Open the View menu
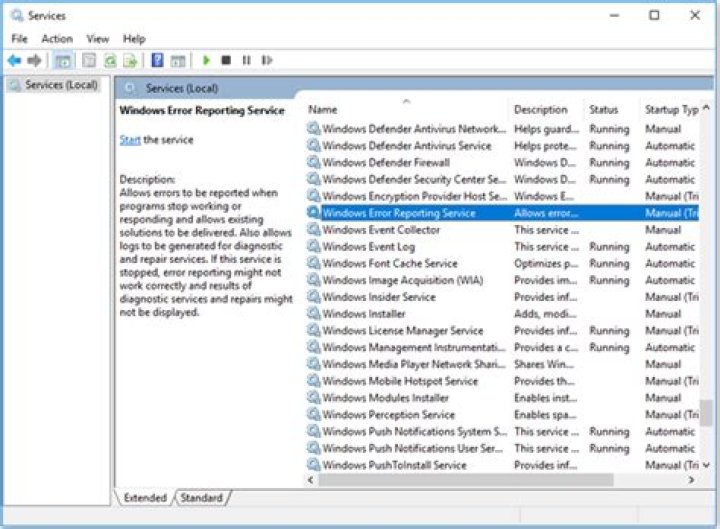 [98, 39]
